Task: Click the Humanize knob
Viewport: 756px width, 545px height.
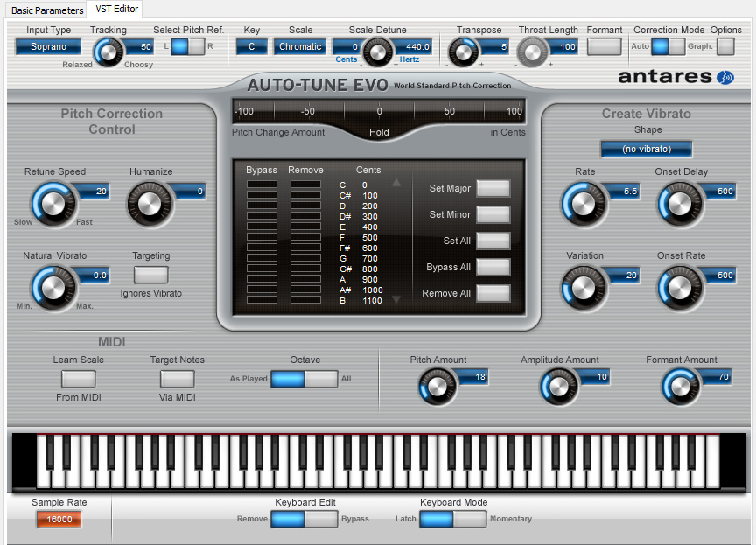Action: tap(150, 204)
